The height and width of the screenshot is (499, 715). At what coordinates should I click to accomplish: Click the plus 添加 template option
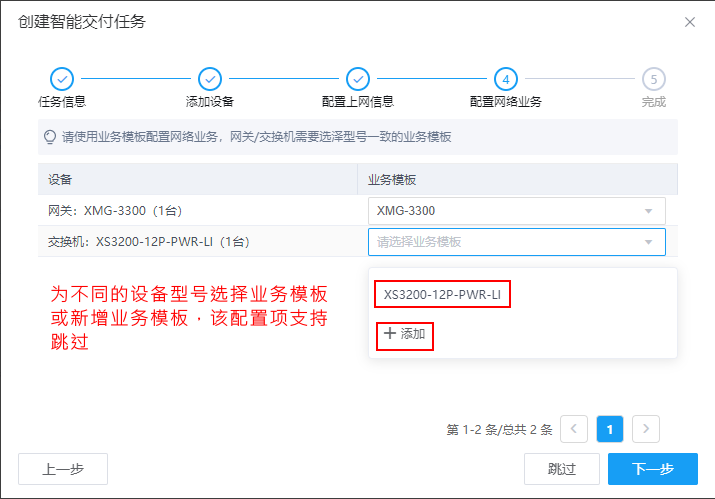point(405,334)
